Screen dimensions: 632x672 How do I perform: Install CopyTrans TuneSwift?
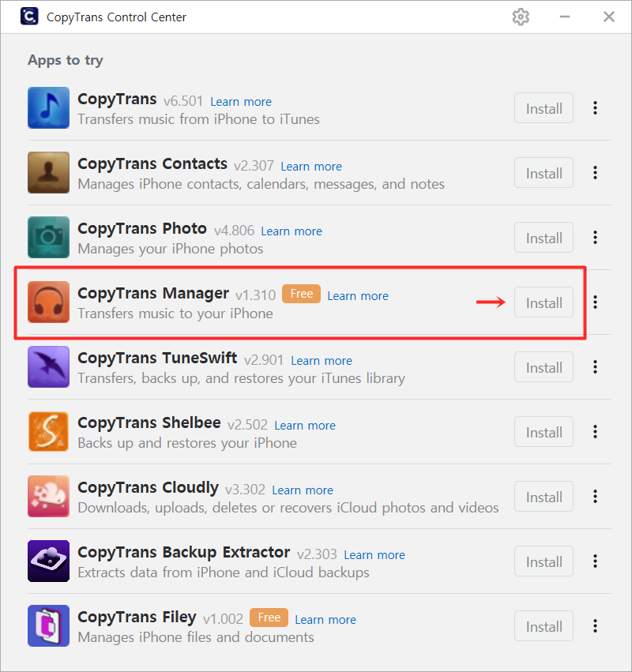[x=544, y=367]
